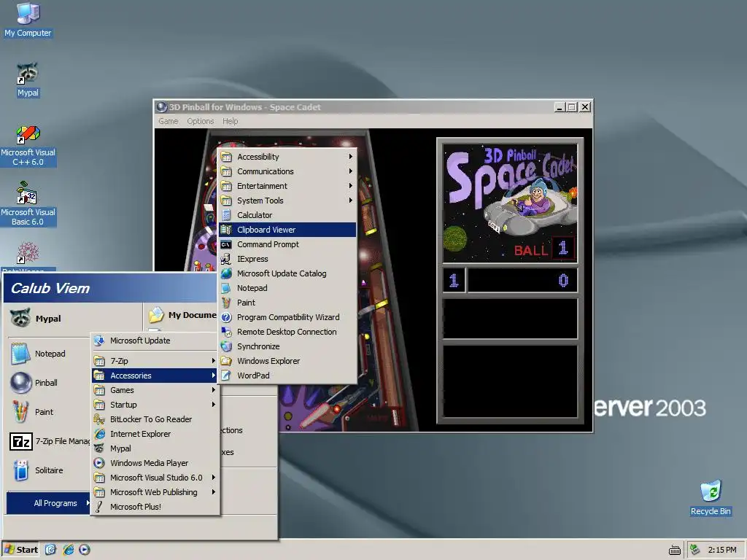Click the All Programs button
The image size is (747, 560).
[x=49, y=503]
